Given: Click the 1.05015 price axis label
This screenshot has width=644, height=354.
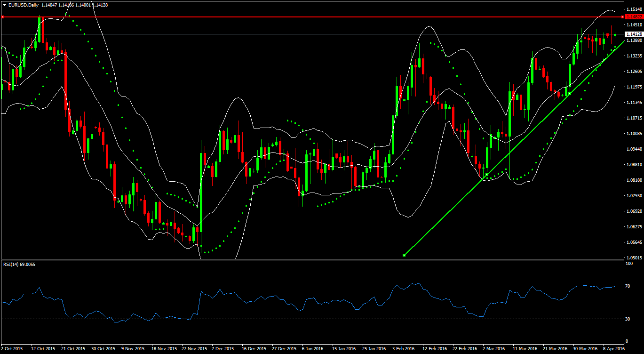Looking at the screenshot, I should 634,258.
